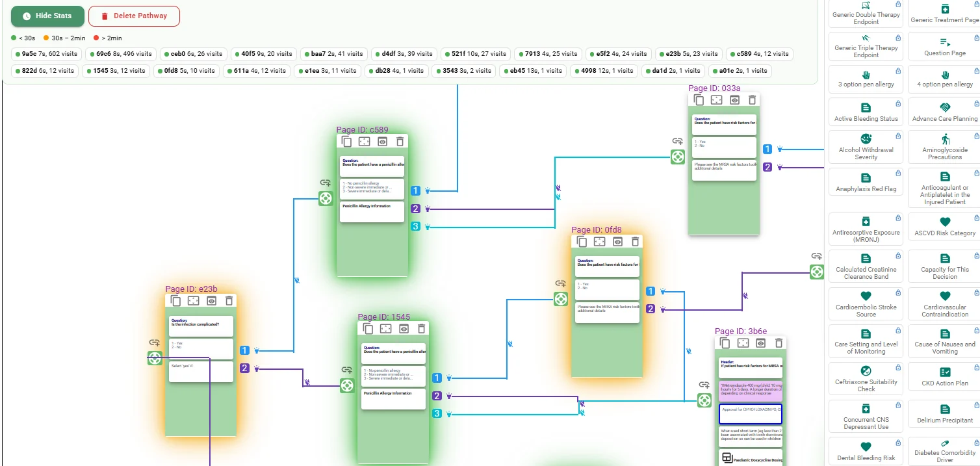Add Cardioembolic Stroke Source component

[x=866, y=303]
